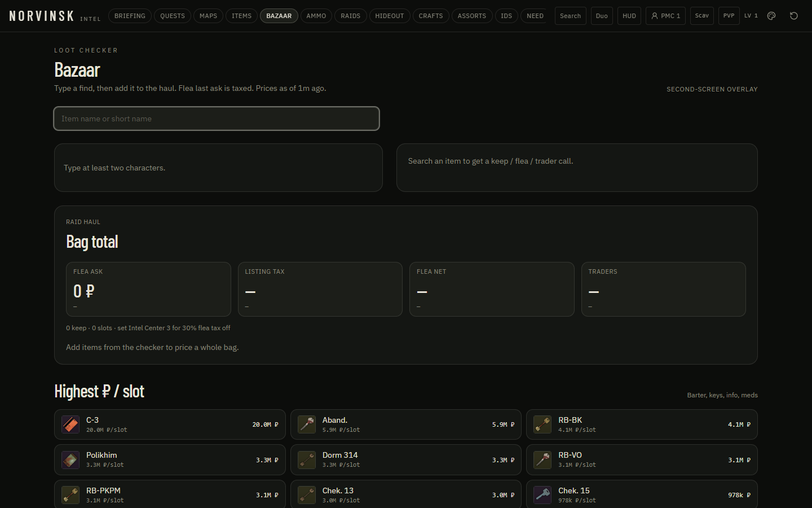Open the Briefing tab

point(130,16)
